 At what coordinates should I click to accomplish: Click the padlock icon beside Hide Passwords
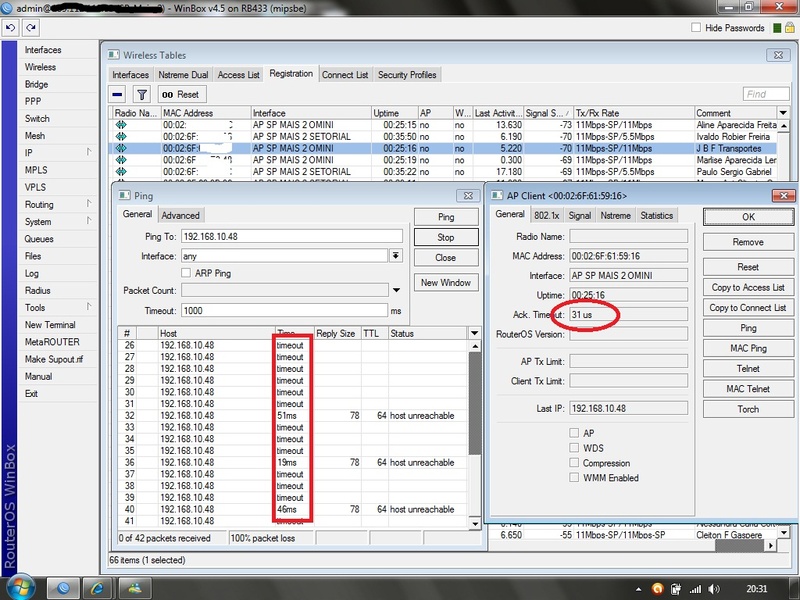(x=789, y=28)
